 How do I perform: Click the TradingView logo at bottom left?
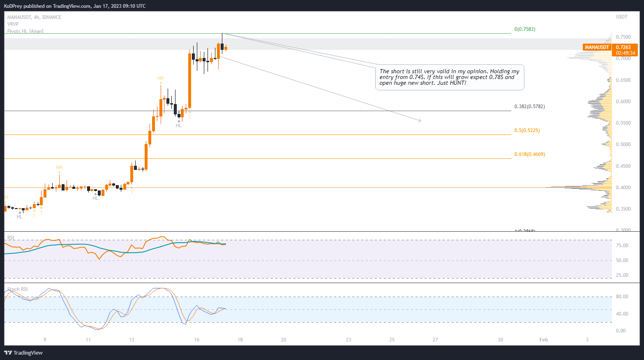tap(23, 353)
